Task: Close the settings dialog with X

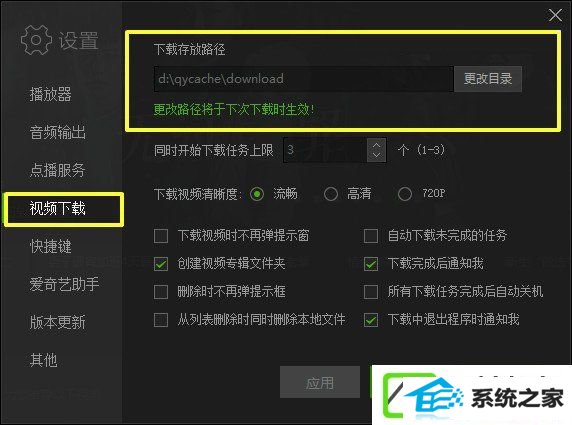Action: [x=555, y=15]
